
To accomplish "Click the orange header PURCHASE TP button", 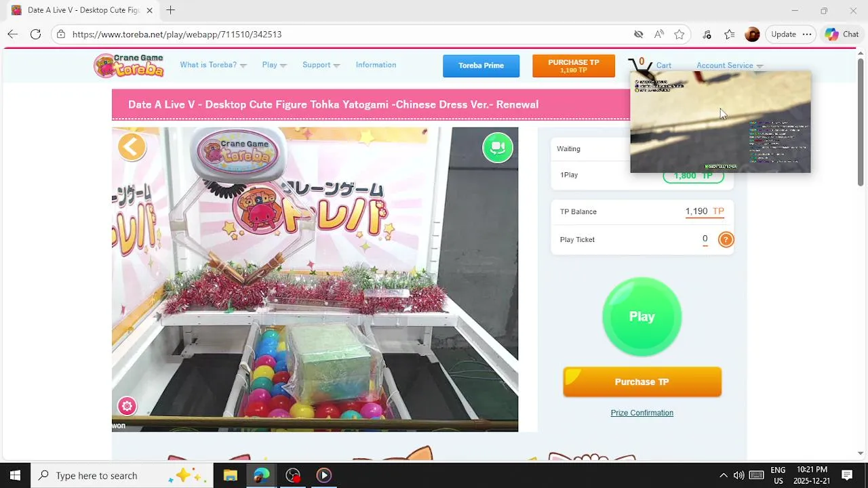I will click(573, 66).
